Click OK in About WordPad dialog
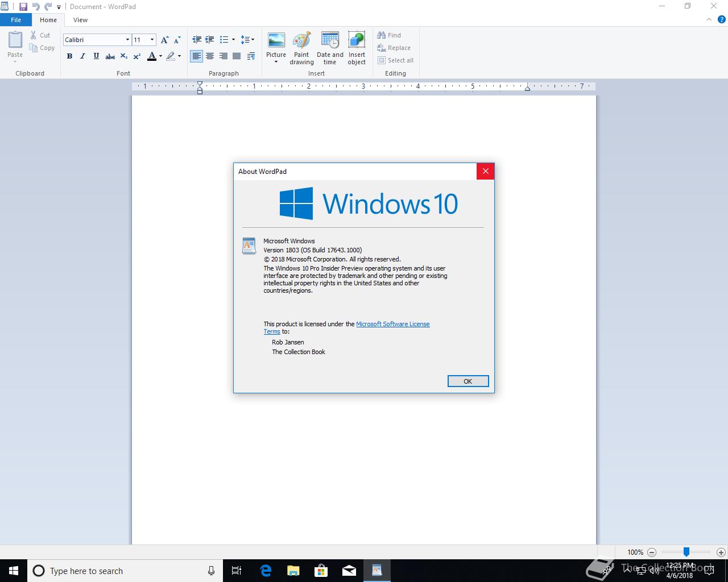 click(468, 381)
